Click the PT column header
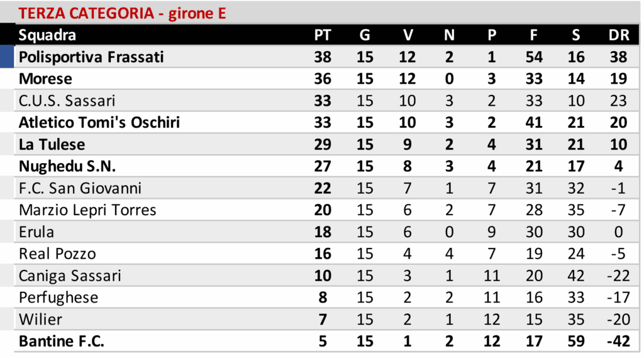Viewport: 644px width, 358px height. pos(323,35)
